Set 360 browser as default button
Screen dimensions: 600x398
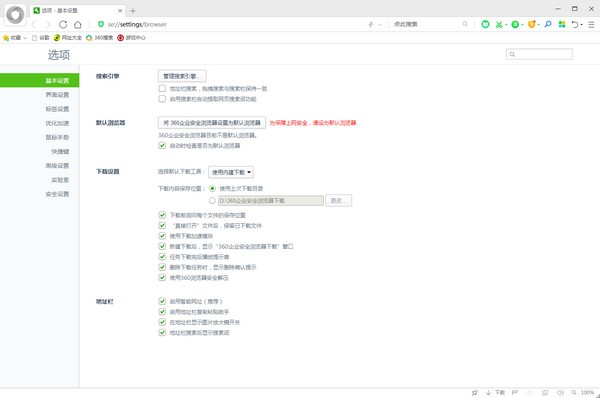[212, 123]
